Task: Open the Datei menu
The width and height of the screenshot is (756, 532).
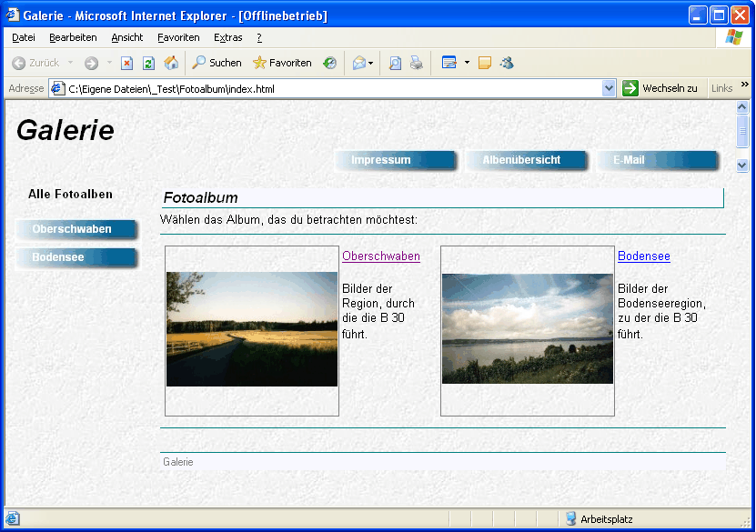Action: [x=24, y=37]
